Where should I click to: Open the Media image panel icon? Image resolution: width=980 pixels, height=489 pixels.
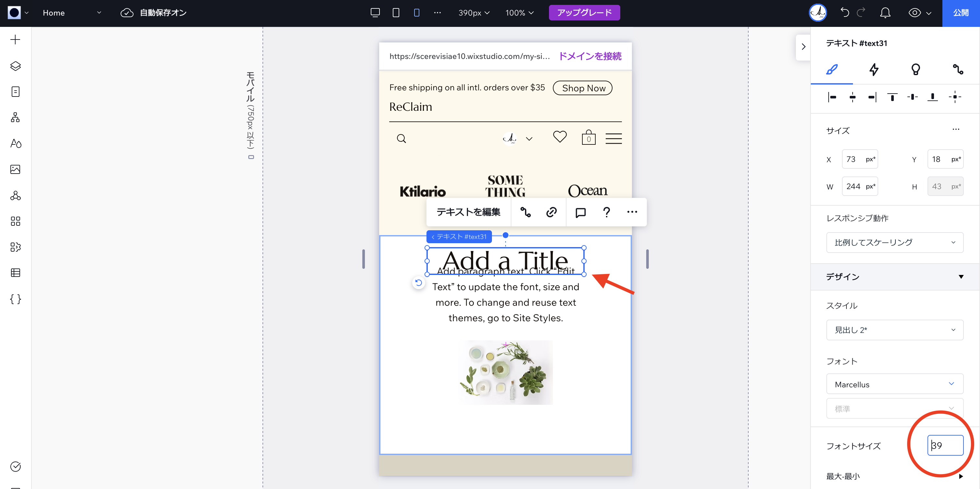[x=15, y=169]
